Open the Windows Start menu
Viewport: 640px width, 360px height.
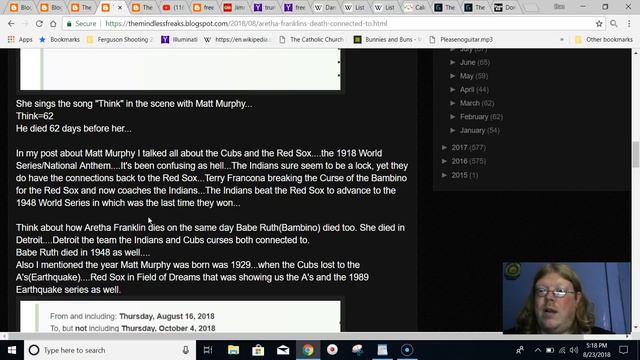tap(12, 350)
